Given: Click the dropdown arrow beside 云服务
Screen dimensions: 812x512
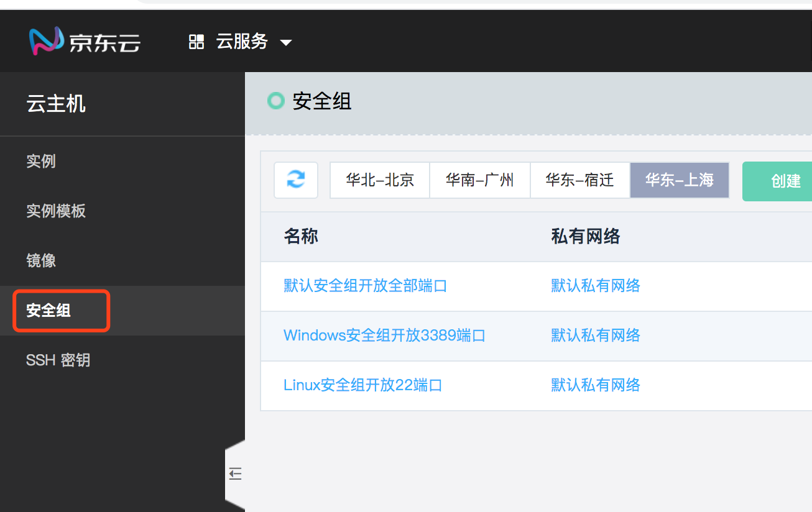Looking at the screenshot, I should (x=285, y=42).
